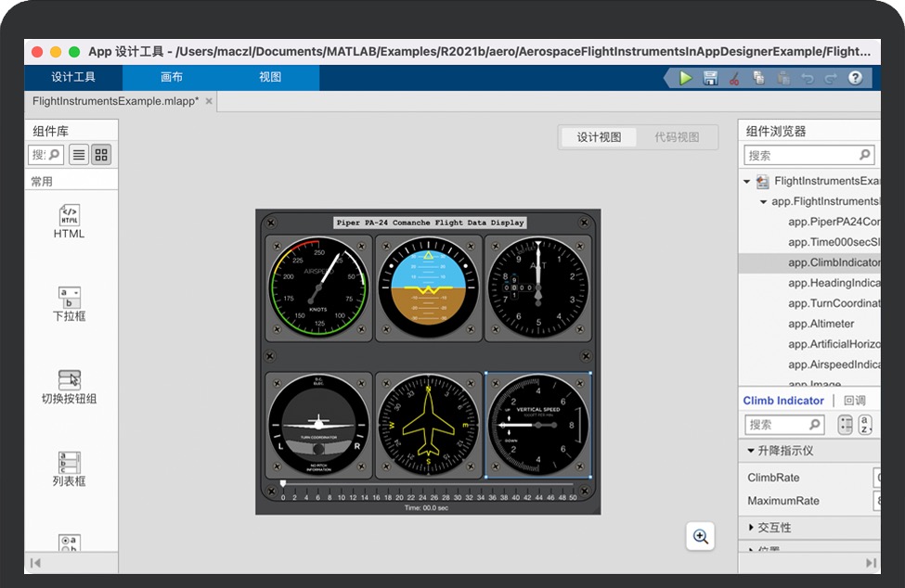
Task: Select the HTML component icon
Action: click(69, 216)
